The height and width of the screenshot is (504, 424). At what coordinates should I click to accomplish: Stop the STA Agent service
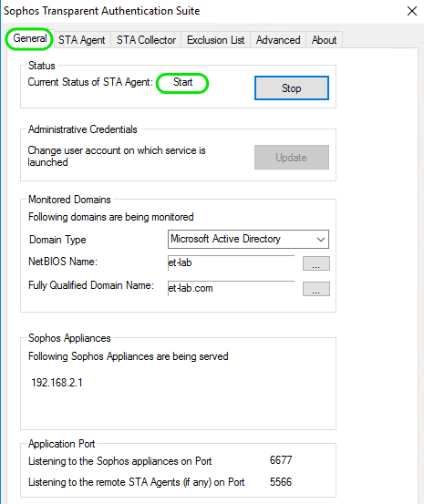point(292,88)
